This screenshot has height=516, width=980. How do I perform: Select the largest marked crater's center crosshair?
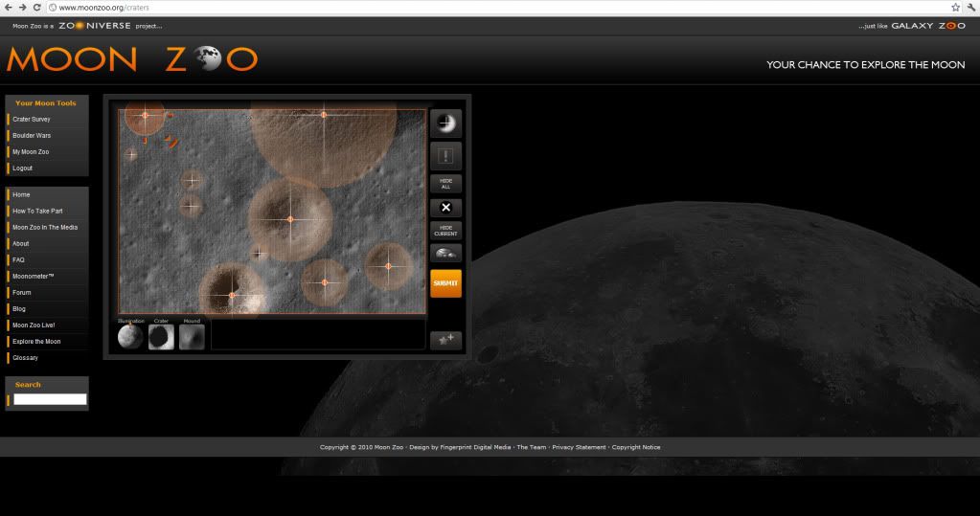[x=324, y=115]
